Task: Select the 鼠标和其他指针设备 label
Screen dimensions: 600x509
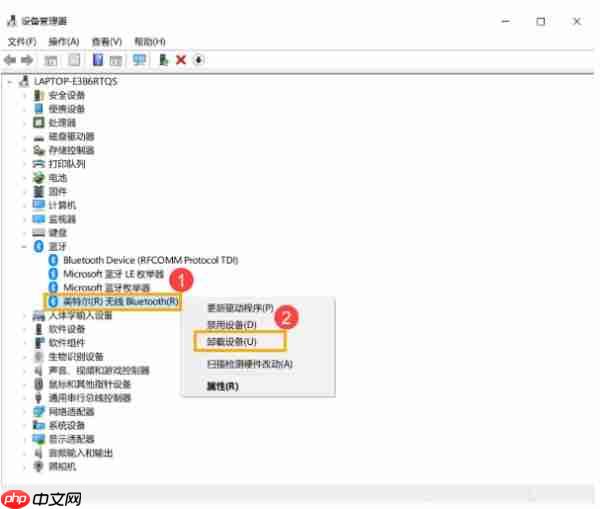Action: pos(90,384)
